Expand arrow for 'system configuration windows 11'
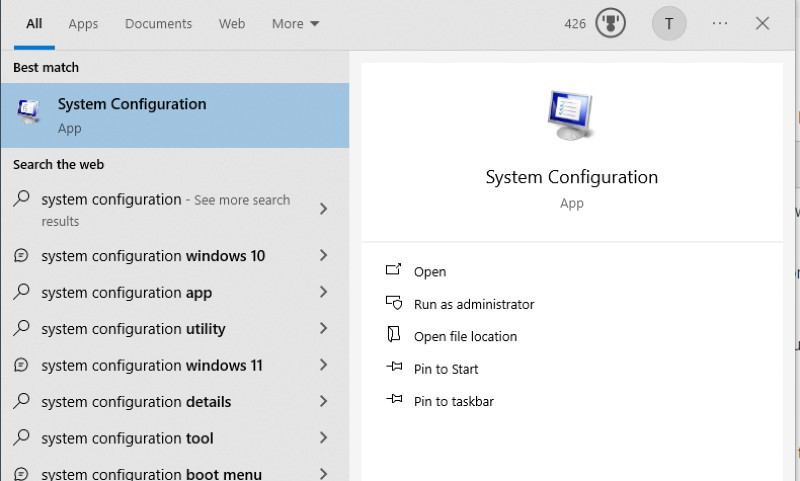 point(323,365)
